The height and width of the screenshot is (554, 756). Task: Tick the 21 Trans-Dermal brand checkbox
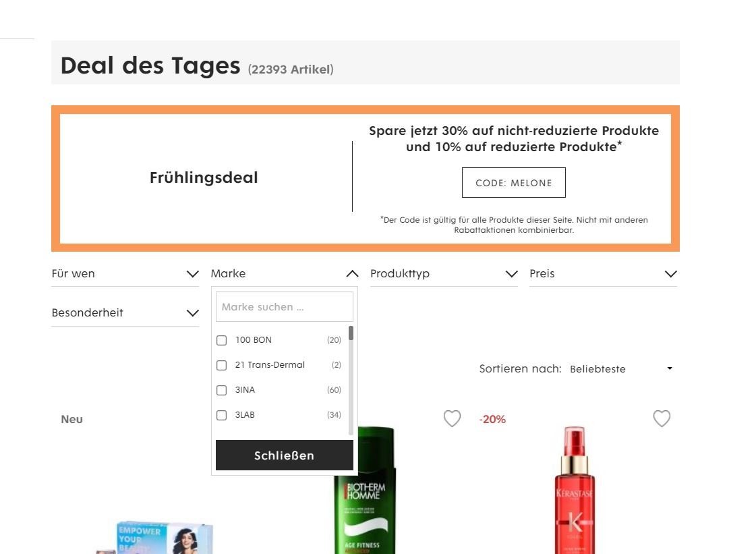coord(221,365)
